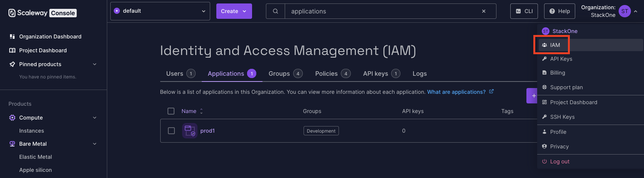
Task: Switch to the Policies tab
Action: 332,73
